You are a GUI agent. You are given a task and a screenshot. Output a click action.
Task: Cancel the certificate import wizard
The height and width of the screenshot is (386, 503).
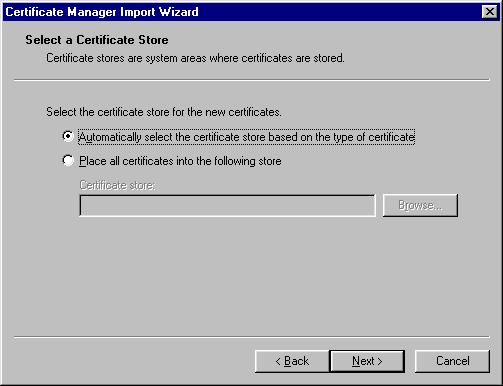[x=452, y=361]
